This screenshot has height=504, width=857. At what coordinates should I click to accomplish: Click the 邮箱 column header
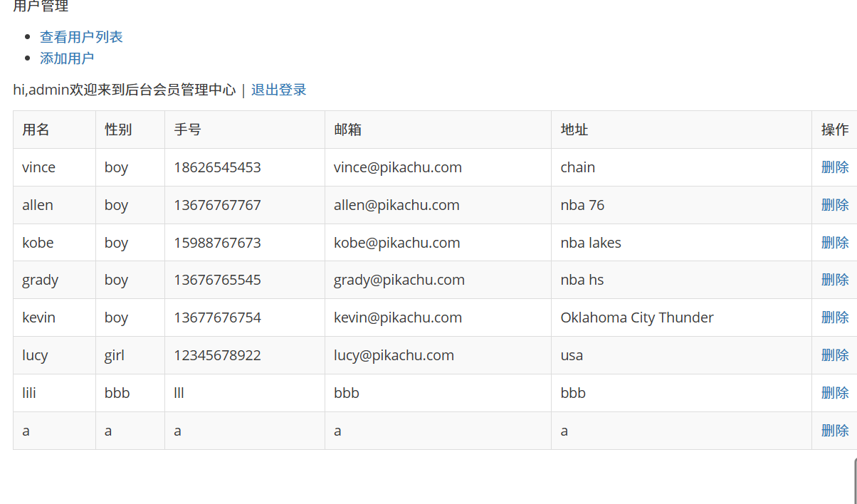click(347, 130)
